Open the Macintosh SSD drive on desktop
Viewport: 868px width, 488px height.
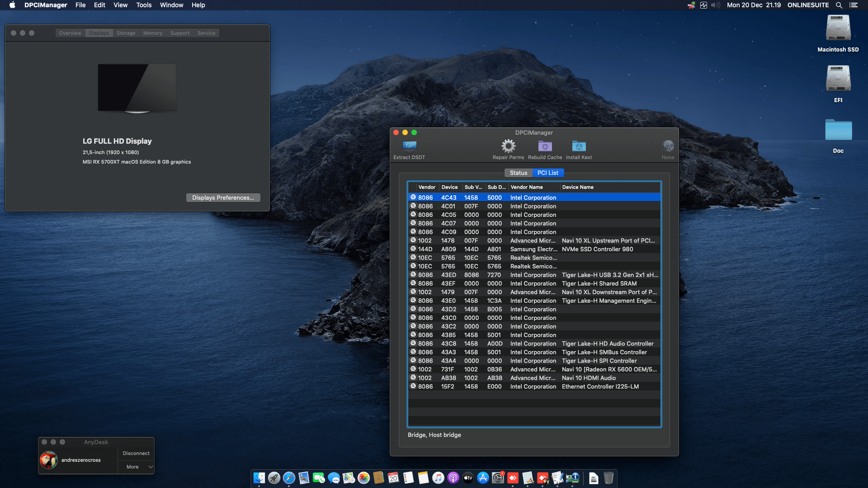(x=838, y=28)
